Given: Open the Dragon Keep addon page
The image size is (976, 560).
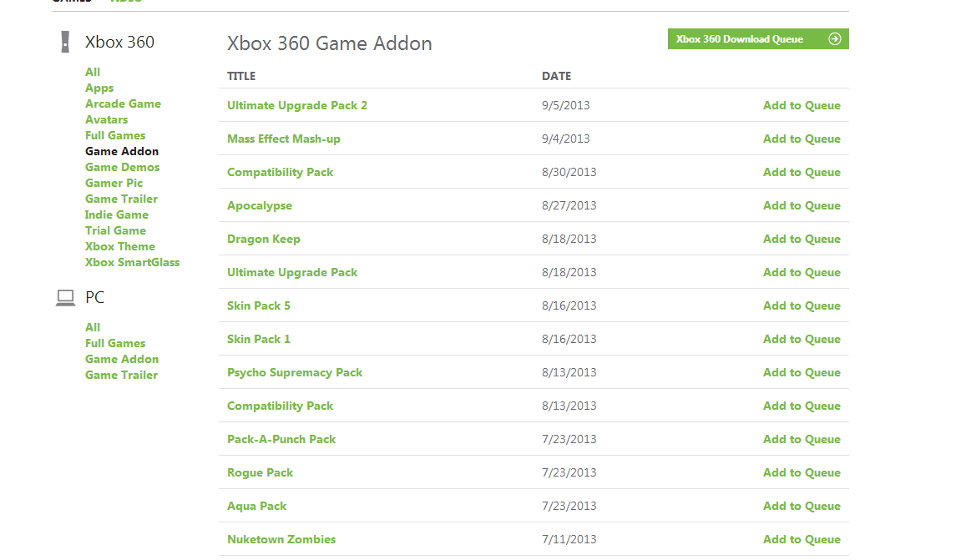Looking at the screenshot, I should point(264,239).
